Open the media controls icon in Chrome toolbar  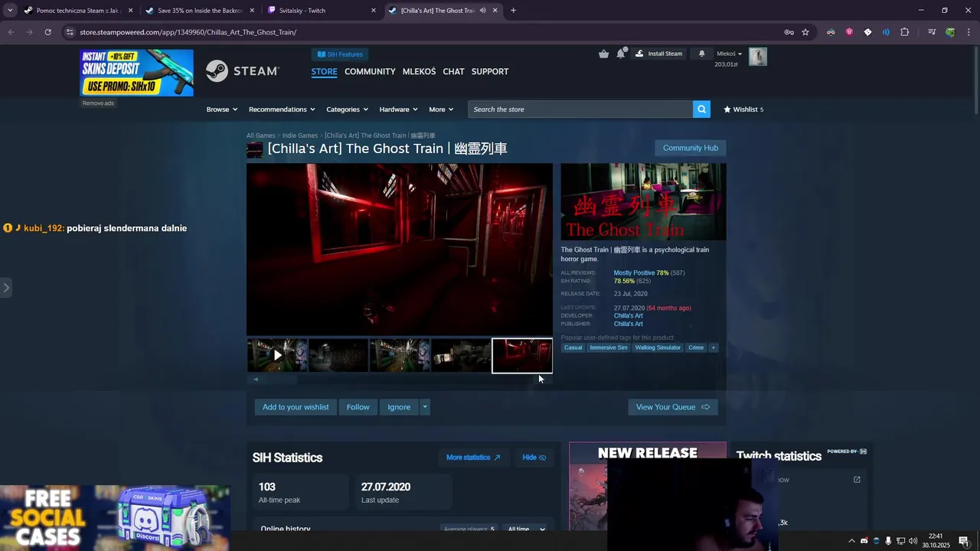point(932,32)
